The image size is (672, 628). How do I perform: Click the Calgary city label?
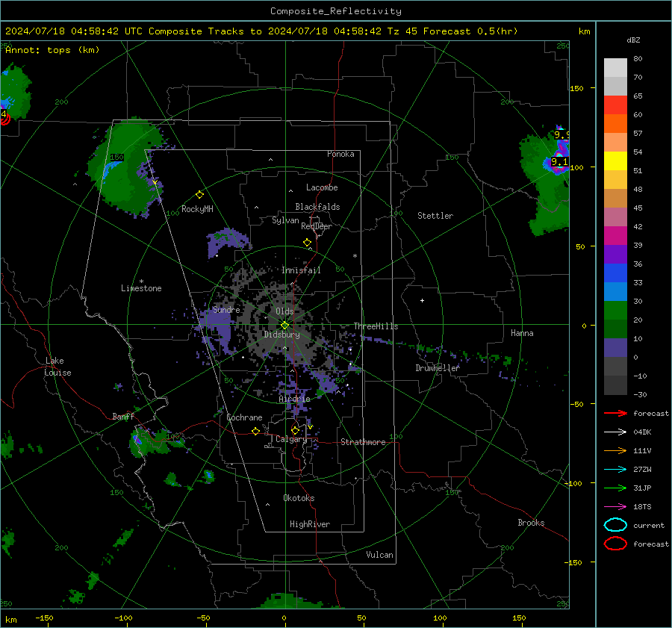(x=291, y=439)
